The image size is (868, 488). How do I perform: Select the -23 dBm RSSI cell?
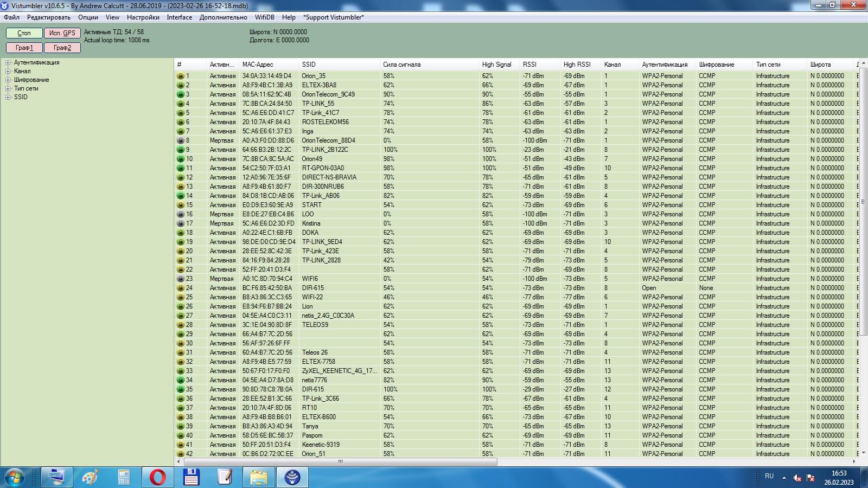click(533, 150)
